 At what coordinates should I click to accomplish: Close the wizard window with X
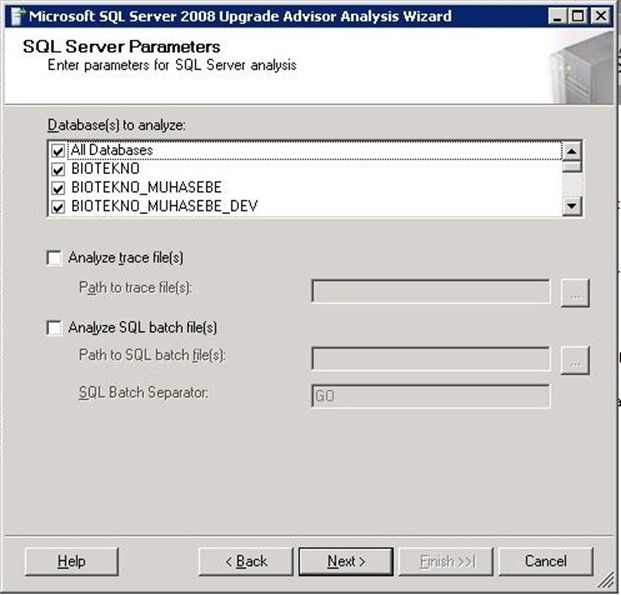coord(600,16)
